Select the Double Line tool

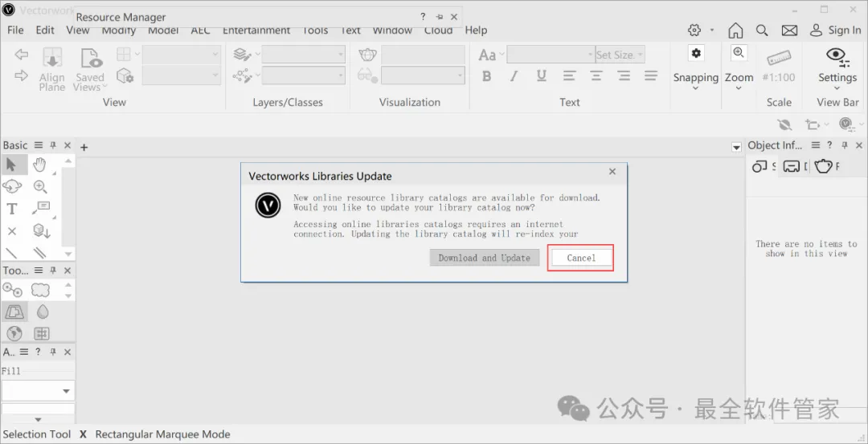click(x=40, y=253)
